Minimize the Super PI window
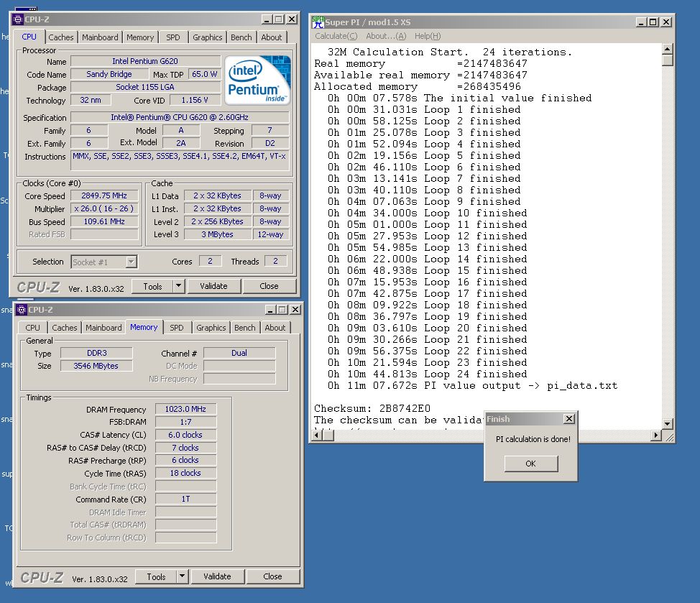This screenshot has width=700, height=603. (x=641, y=22)
